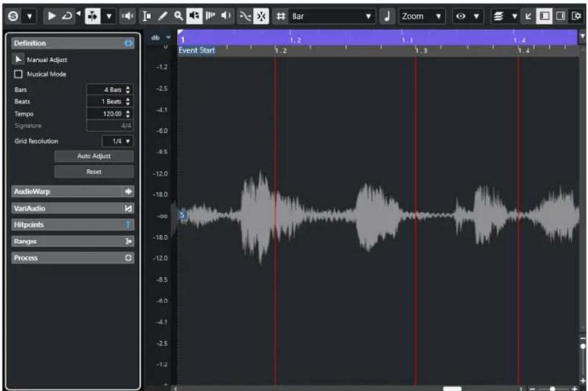The width and height of the screenshot is (588, 391).
Task: Click the Reset button
Action: [x=94, y=172]
